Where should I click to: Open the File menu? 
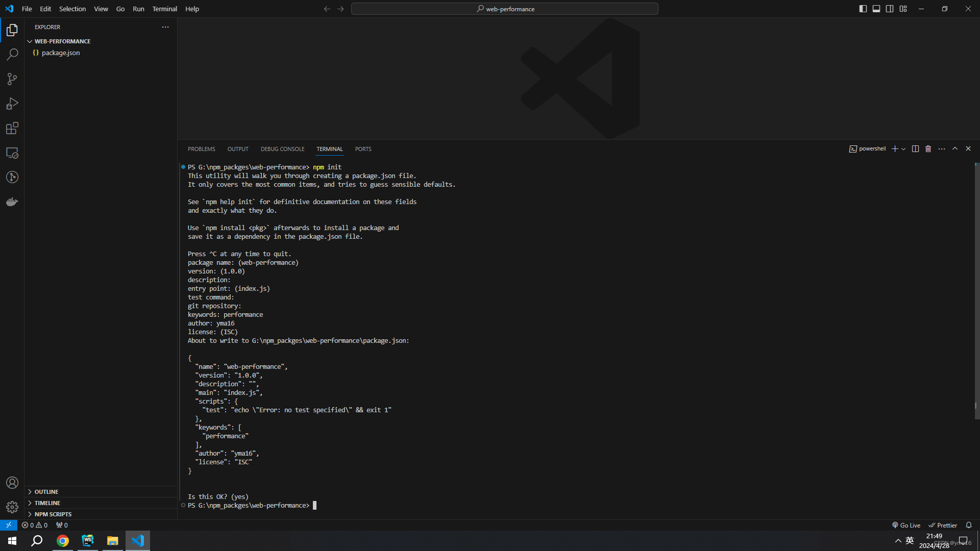pos(27,9)
